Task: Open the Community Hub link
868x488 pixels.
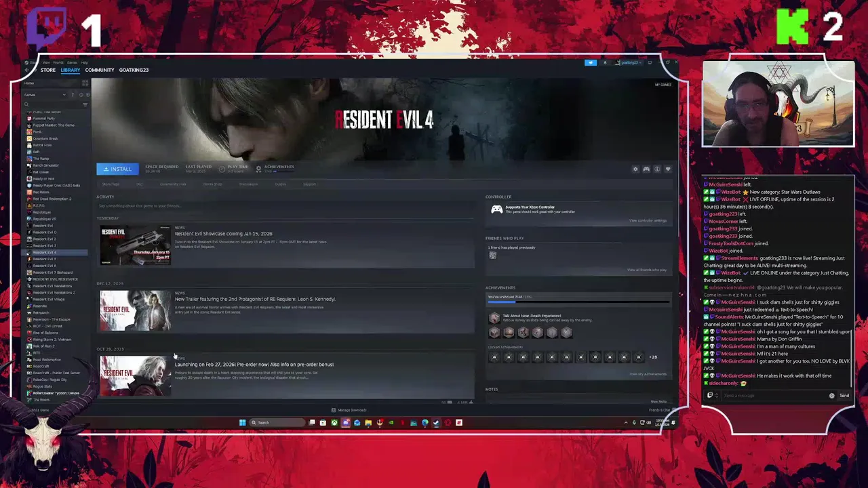Action: coord(173,184)
